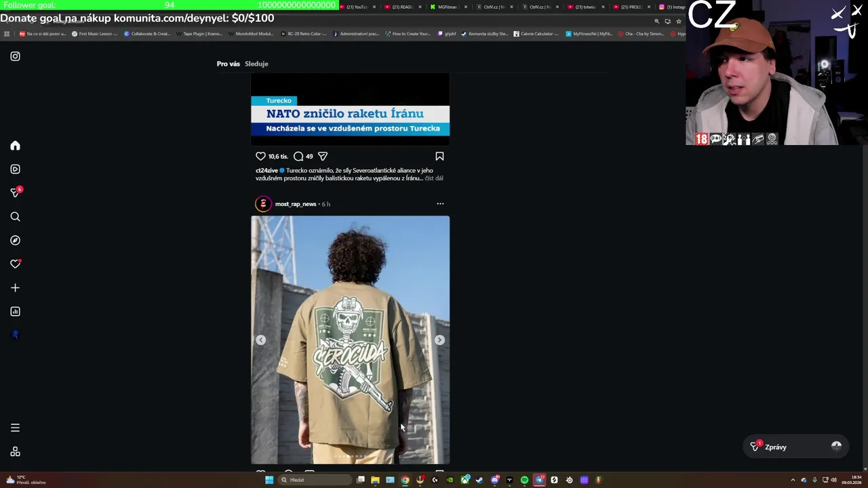Open 'First Music Lesson' bookmark

pos(94,34)
